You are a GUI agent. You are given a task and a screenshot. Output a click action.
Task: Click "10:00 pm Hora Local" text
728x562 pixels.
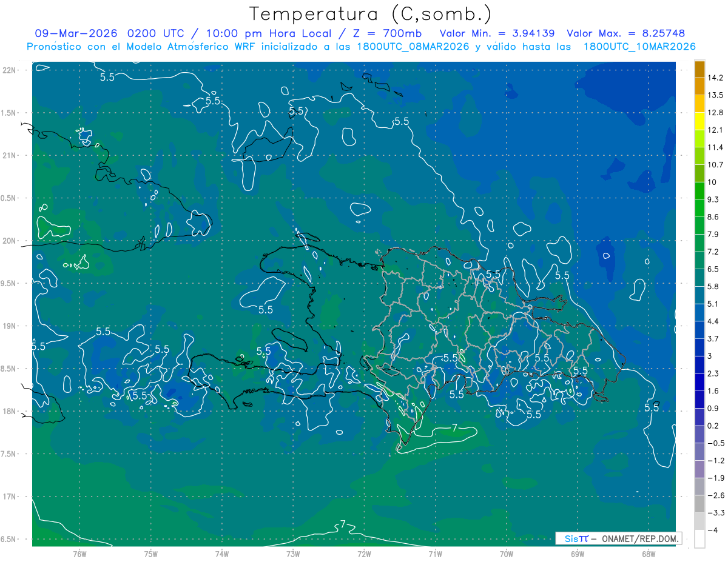click(x=269, y=33)
